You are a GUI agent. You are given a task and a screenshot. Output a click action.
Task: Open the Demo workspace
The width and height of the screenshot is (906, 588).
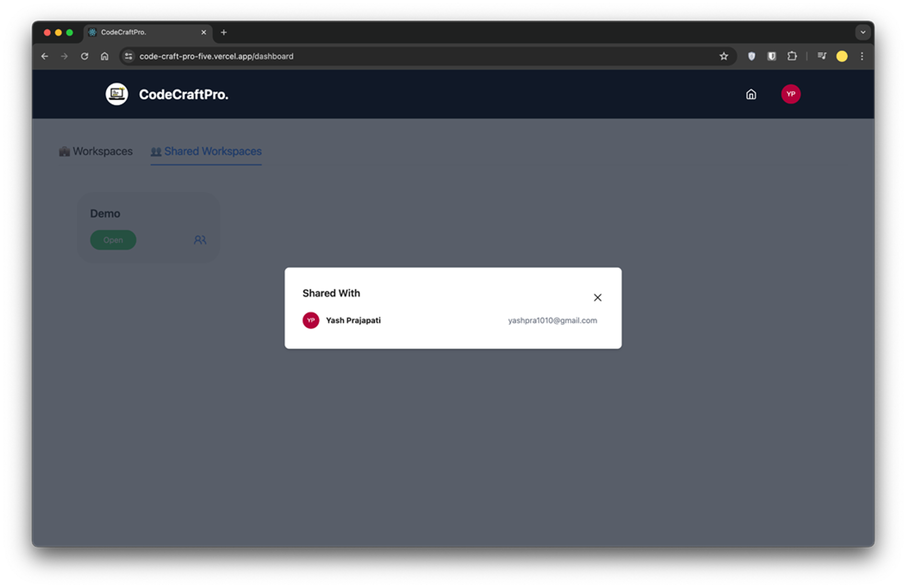113,240
